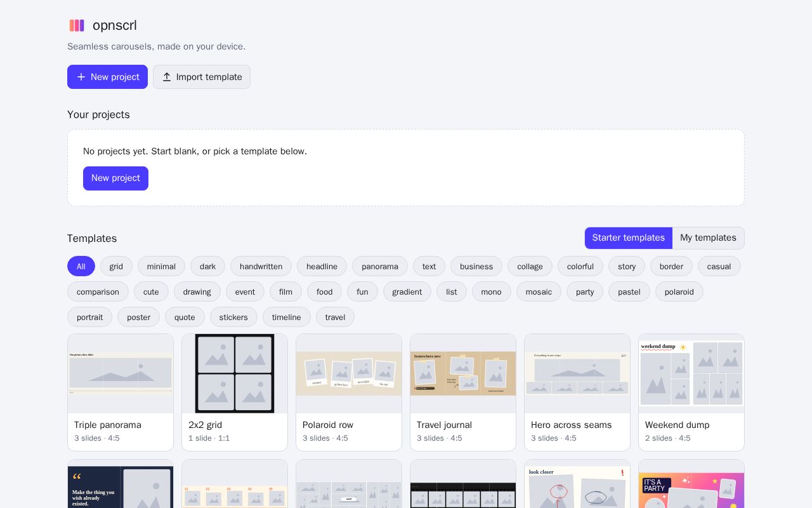Switch to My templates tab
Image resolution: width=812 pixels, height=508 pixels.
pyautogui.click(x=708, y=238)
